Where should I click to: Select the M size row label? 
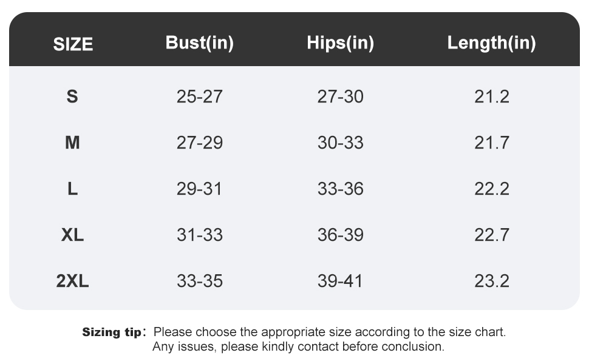click(x=72, y=143)
